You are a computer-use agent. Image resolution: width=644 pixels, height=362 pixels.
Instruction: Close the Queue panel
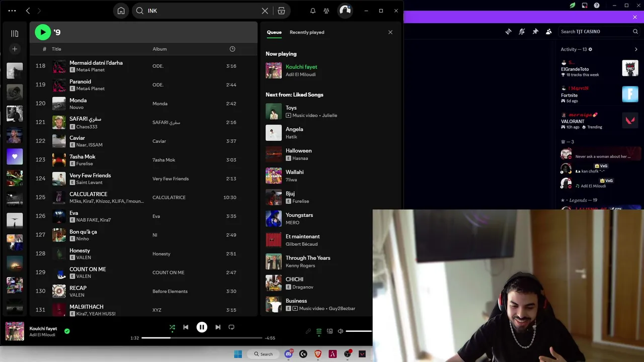tap(390, 32)
